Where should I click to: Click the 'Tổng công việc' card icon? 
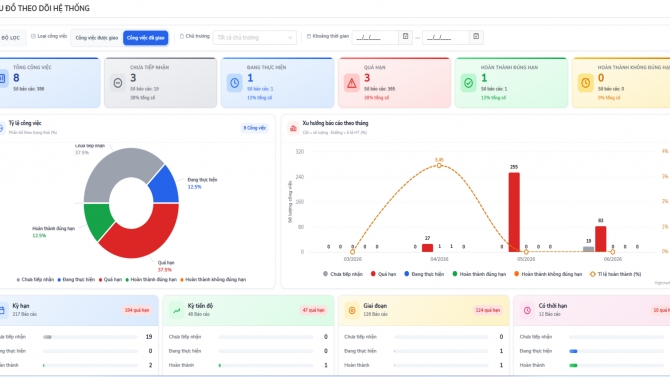pyautogui.click(x=3, y=79)
